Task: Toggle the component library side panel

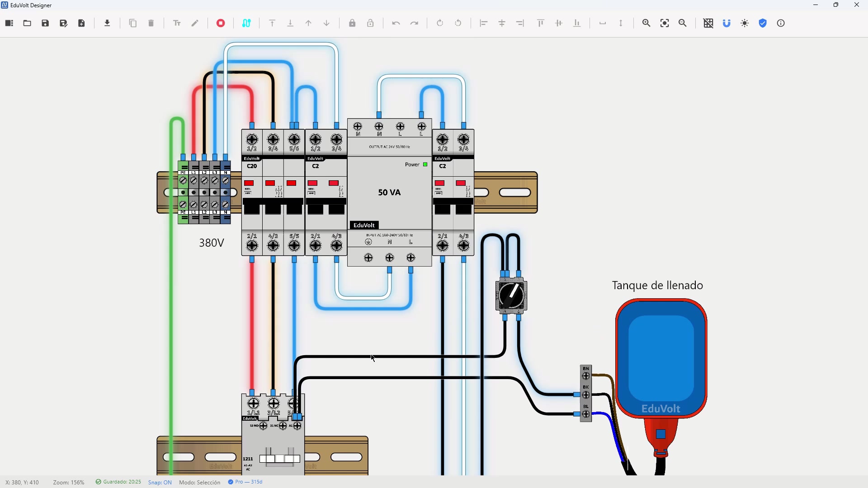Action: click(x=9, y=23)
